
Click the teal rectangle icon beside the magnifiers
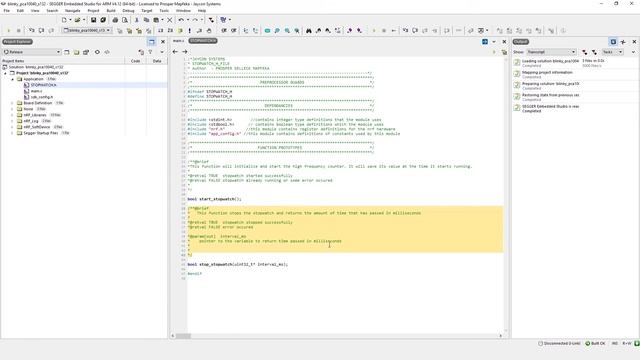267,31
